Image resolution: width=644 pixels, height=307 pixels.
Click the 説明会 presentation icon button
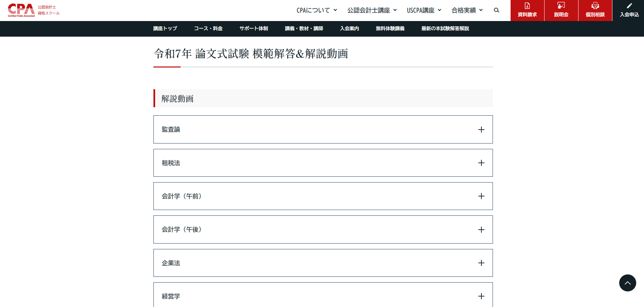561,10
